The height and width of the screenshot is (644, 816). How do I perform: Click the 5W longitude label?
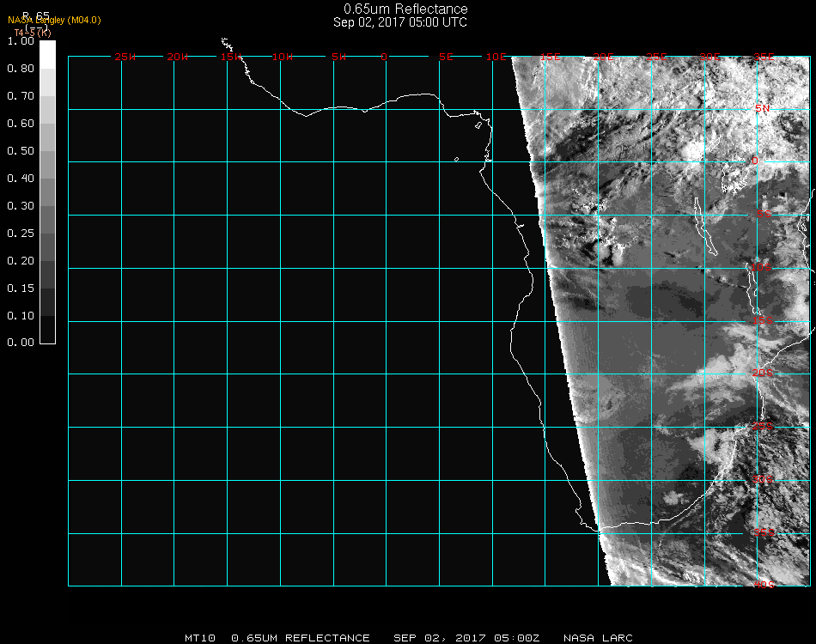(338, 57)
